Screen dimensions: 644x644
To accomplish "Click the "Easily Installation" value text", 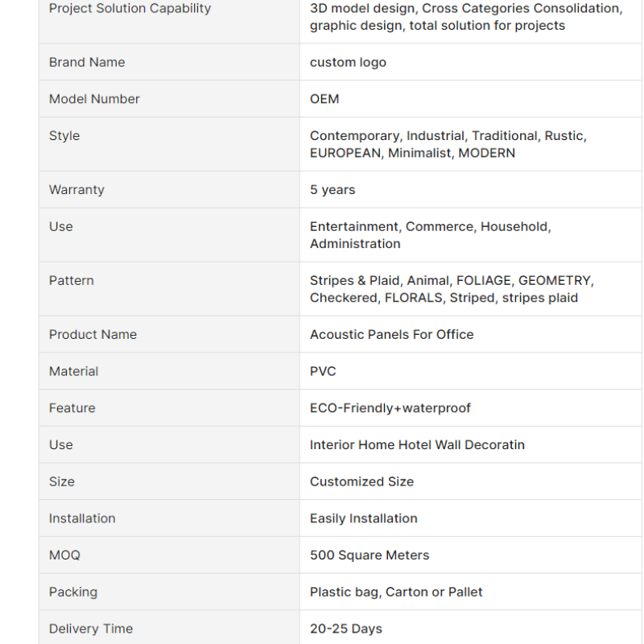I will point(363,518).
